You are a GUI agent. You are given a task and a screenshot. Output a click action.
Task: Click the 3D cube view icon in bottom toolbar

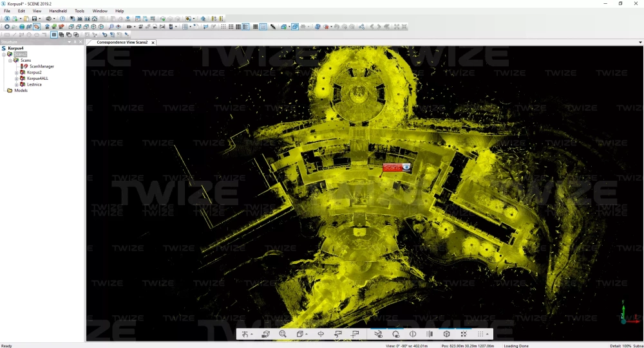pyautogui.click(x=446, y=334)
